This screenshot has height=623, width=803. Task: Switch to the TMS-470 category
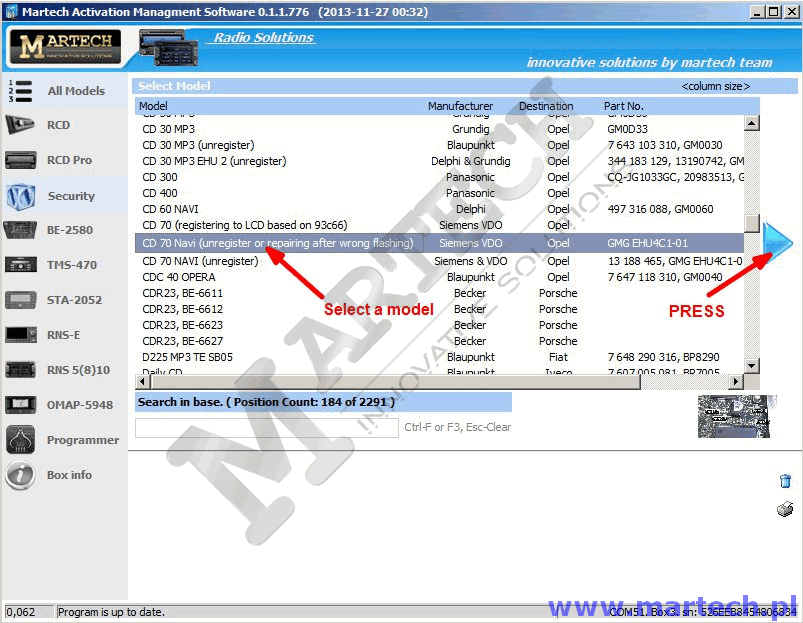pos(72,265)
